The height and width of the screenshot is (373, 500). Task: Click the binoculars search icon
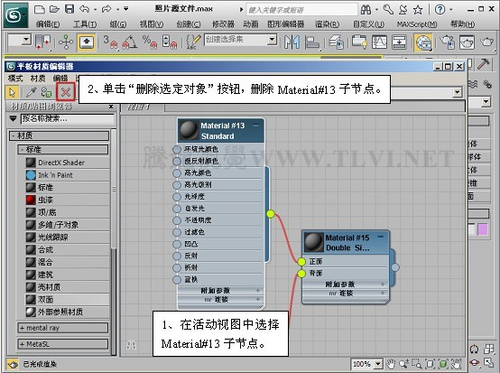366,10
